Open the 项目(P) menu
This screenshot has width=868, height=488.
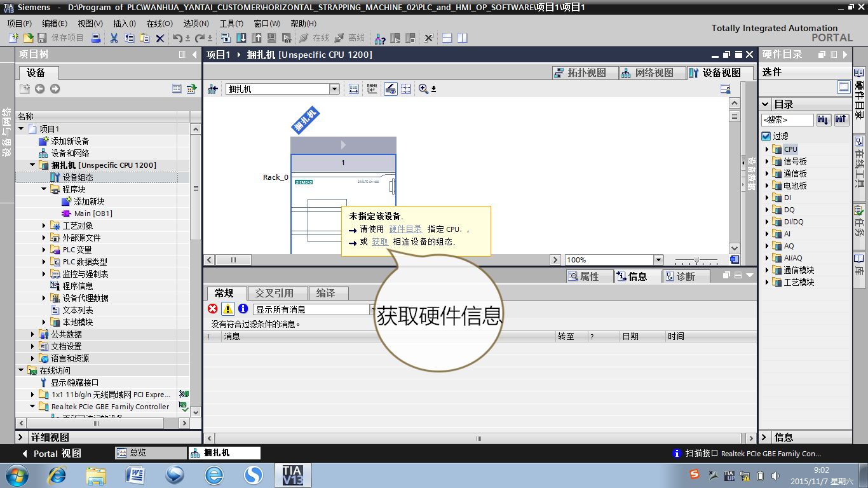[19, 24]
